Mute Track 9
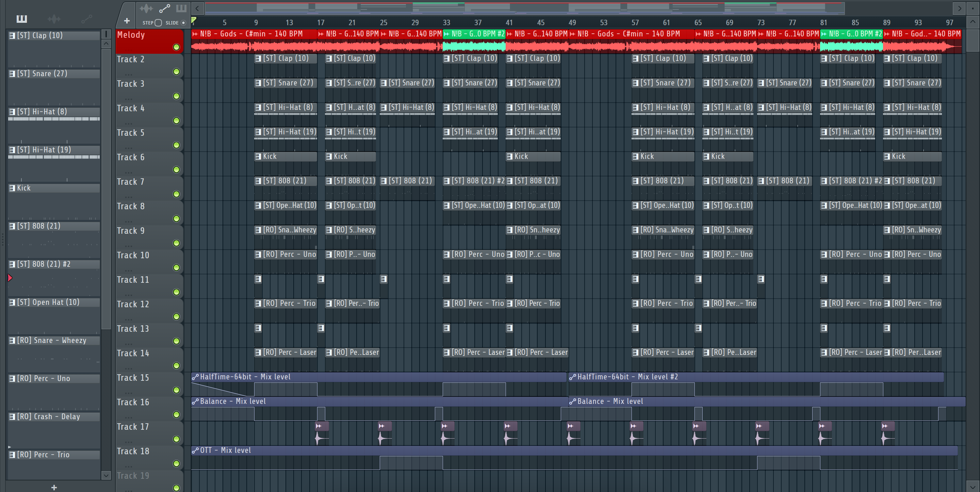This screenshot has width=980, height=492. pos(176,243)
